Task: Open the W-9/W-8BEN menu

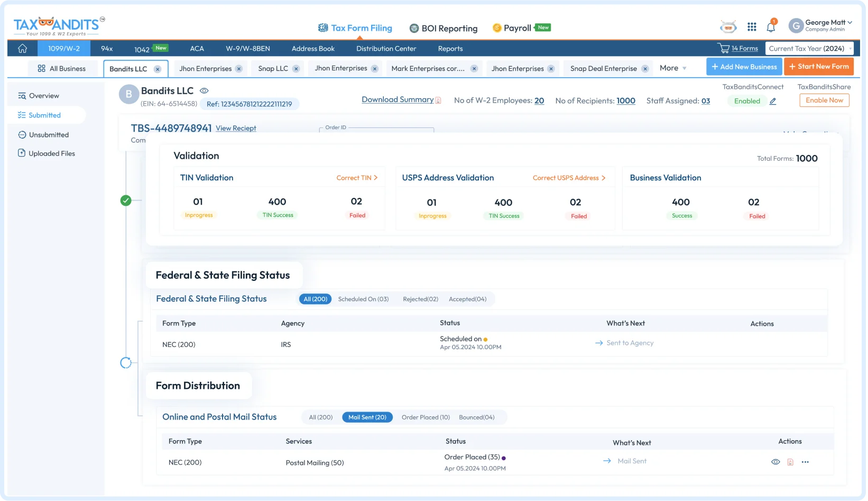Action: coord(248,49)
